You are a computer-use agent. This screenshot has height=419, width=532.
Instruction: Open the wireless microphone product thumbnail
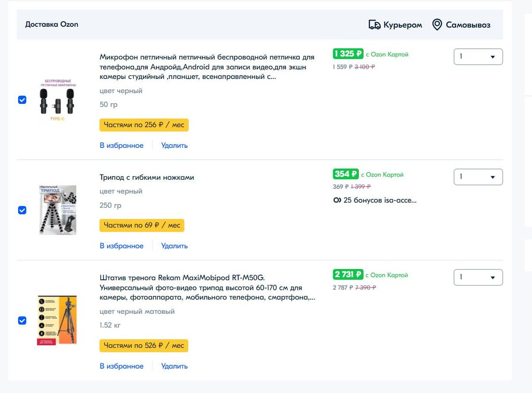click(56, 101)
